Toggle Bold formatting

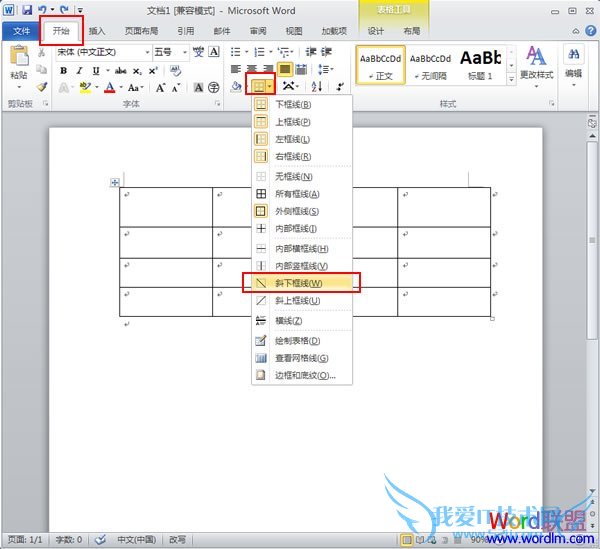click(x=64, y=71)
